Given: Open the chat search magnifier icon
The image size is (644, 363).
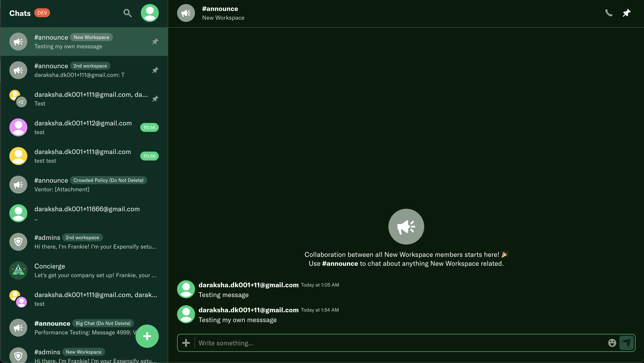Looking at the screenshot, I should tap(127, 13).
